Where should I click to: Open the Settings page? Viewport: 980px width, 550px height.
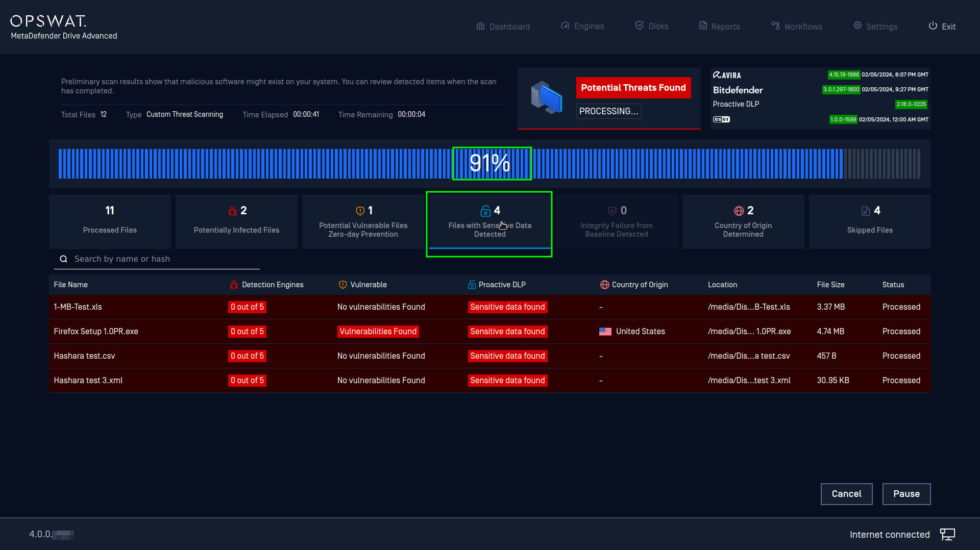point(875,27)
